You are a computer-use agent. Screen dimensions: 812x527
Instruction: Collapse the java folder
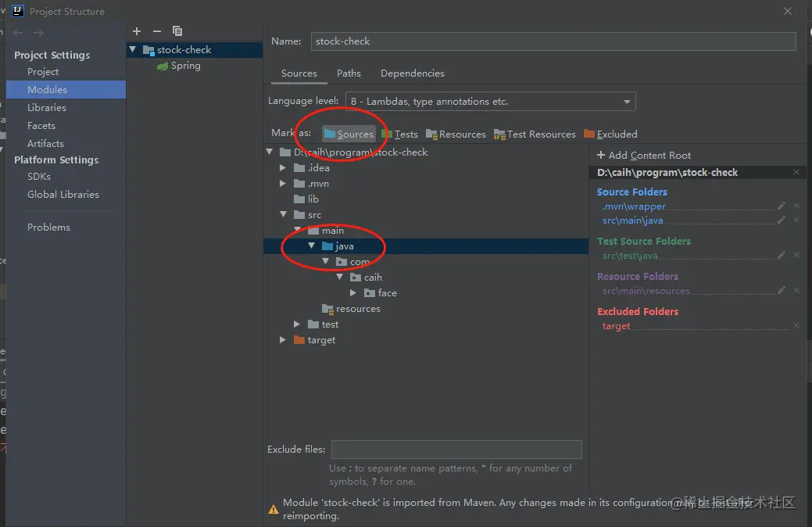[312, 246]
